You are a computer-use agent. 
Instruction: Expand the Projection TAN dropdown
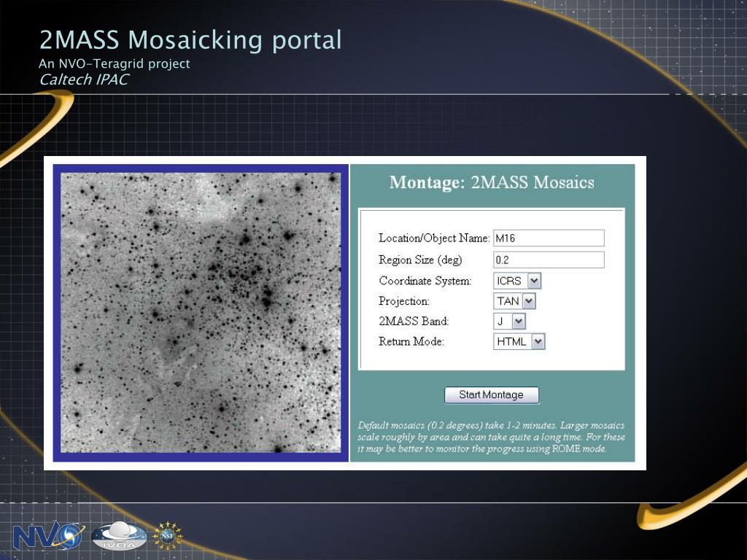point(514,301)
